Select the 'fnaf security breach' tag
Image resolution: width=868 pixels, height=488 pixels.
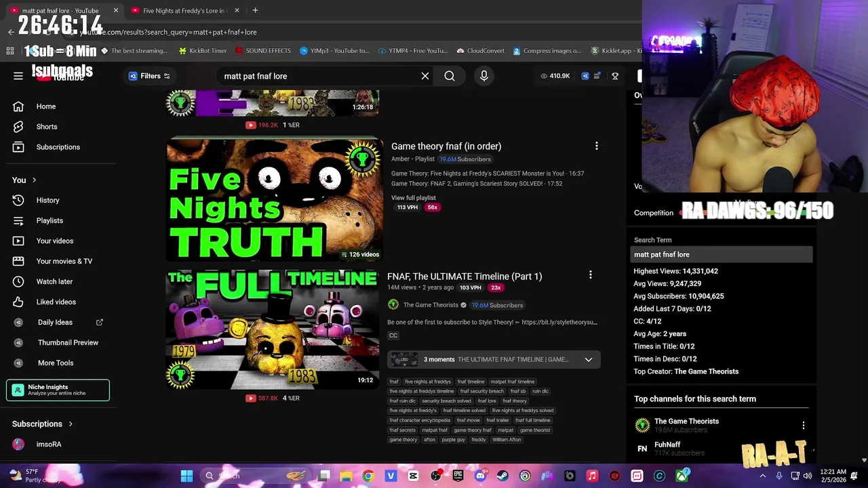(x=481, y=391)
